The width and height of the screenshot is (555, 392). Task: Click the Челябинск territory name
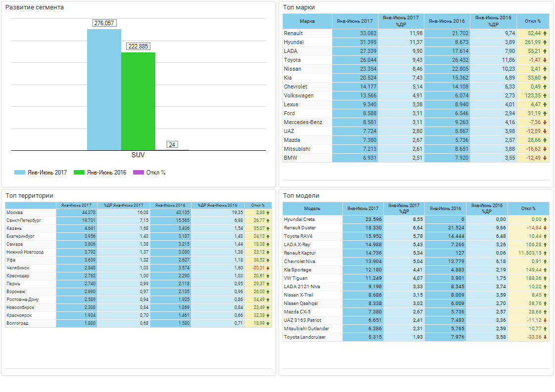coord(18,268)
